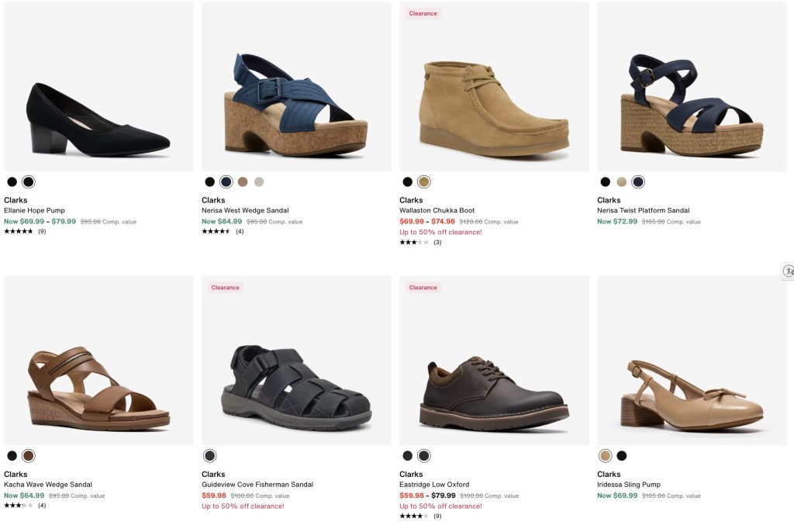The width and height of the screenshot is (794, 532).
Task: Open Wallaston Chukka Boot product title
Action: 437,210
